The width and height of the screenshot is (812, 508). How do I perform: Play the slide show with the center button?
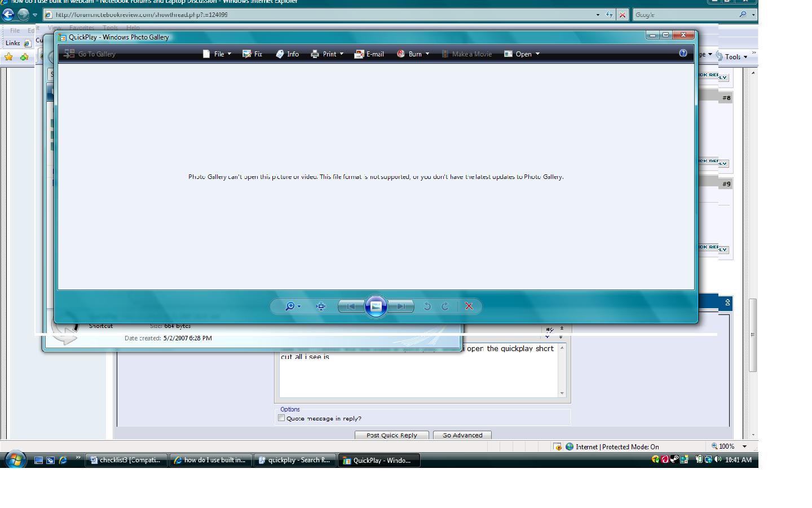(376, 306)
